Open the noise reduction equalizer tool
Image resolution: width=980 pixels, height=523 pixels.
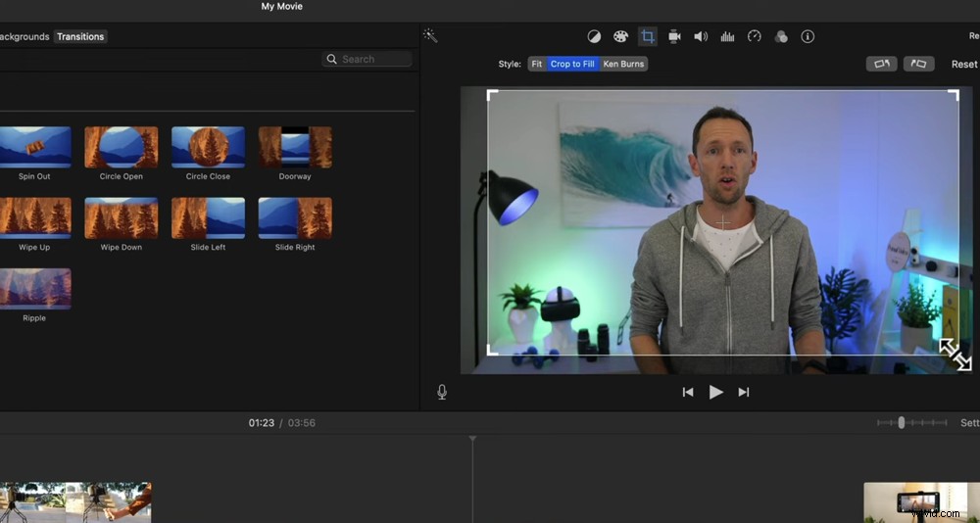[x=727, y=36]
